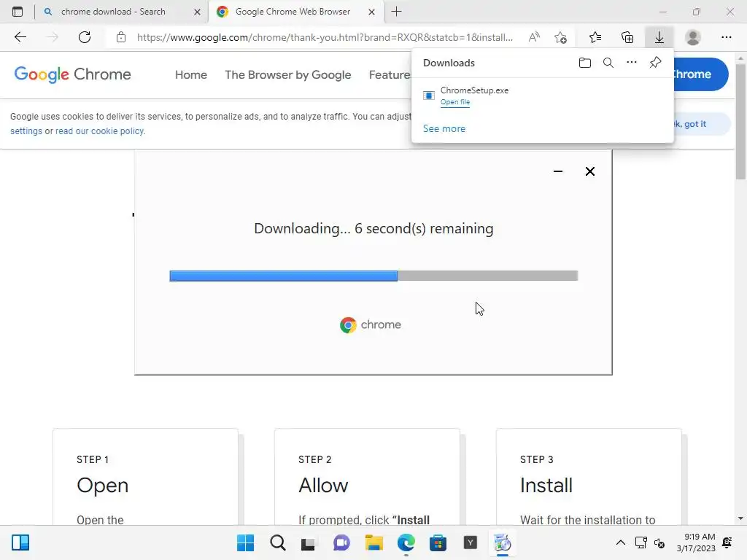This screenshot has width=747, height=560.
Task: Open the Collections icon
Action: (627, 37)
